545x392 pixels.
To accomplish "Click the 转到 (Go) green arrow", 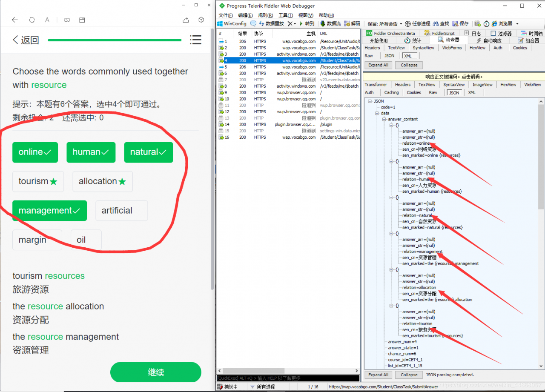I will [307, 24].
